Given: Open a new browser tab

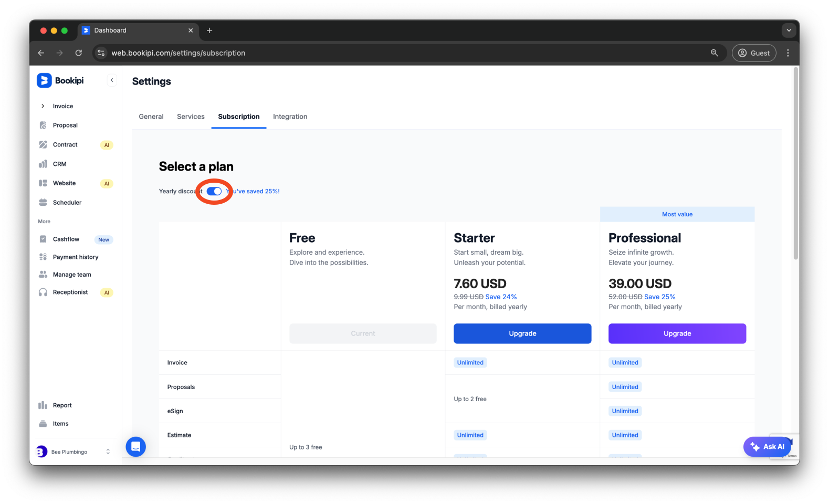Looking at the screenshot, I should pos(209,30).
